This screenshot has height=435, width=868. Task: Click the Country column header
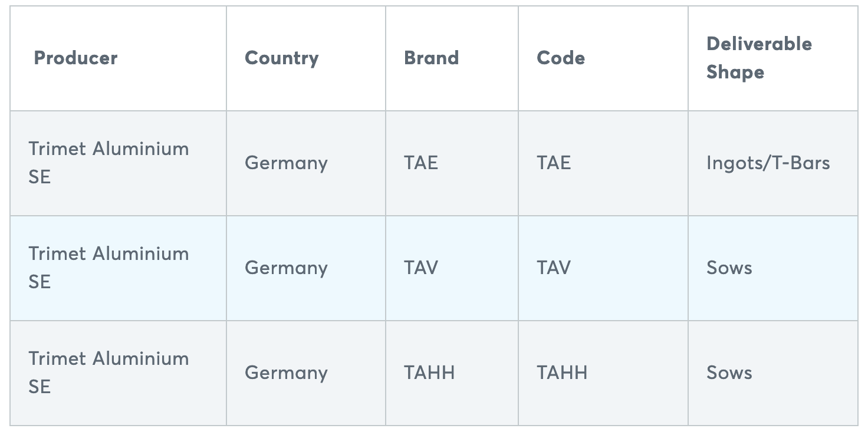click(281, 58)
